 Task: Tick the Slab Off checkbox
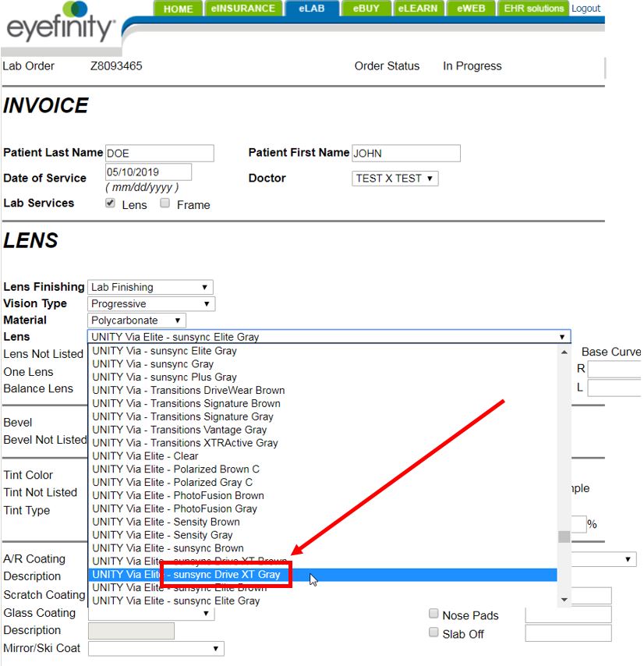click(434, 632)
